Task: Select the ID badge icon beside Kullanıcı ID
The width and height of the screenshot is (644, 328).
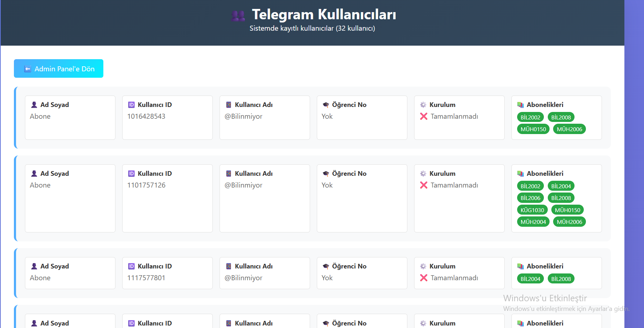Action: [x=131, y=104]
